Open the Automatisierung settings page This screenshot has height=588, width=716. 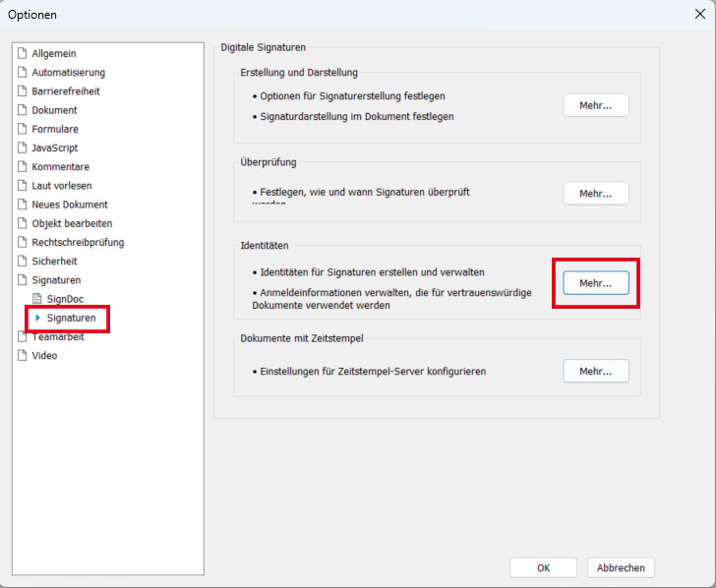click(68, 72)
